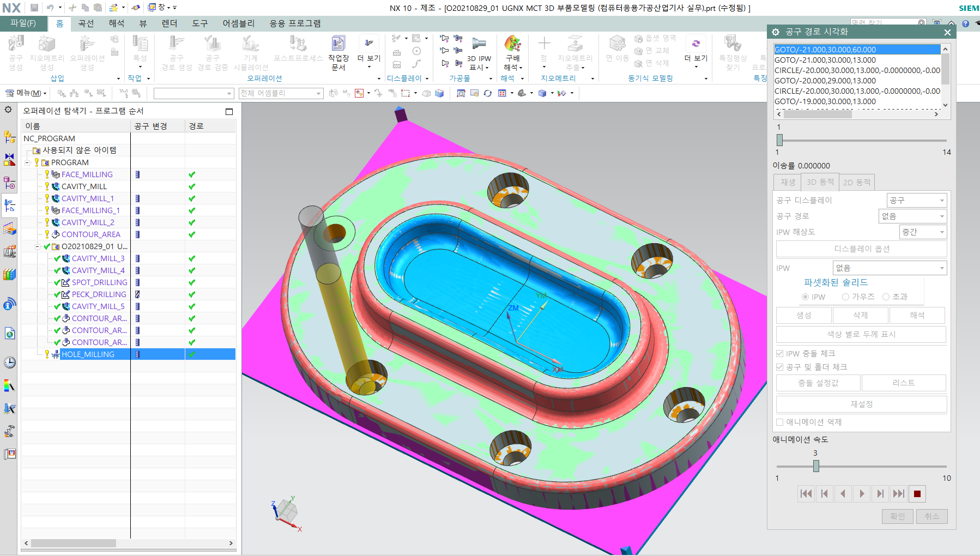This screenshot has width=980, height=556.
Task: Click the Undo icon in quick access toolbar
Action: (x=50, y=8)
